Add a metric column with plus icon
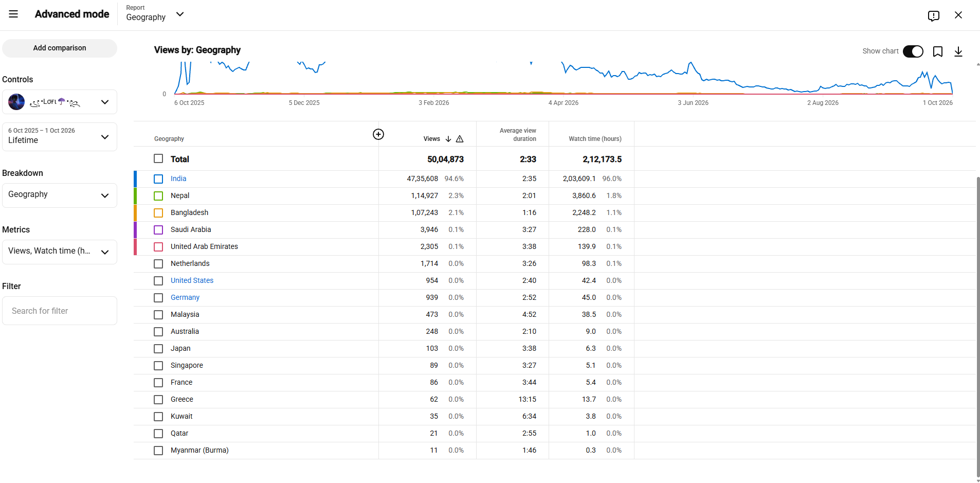This screenshot has height=483, width=980. point(378,134)
